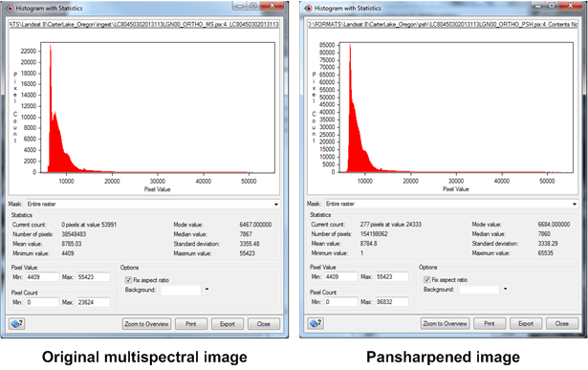This screenshot has height=370, width=588.
Task: Print the original multispectral histogram
Action: click(191, 324)
